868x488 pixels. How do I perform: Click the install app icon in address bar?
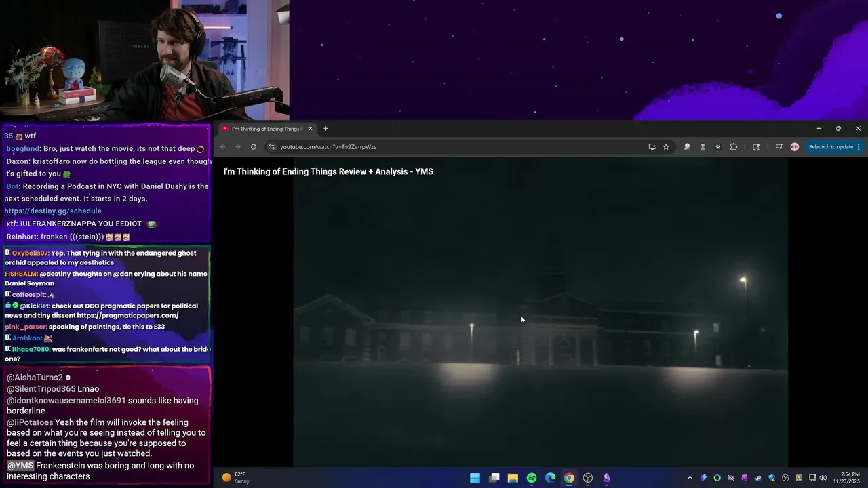652,147
